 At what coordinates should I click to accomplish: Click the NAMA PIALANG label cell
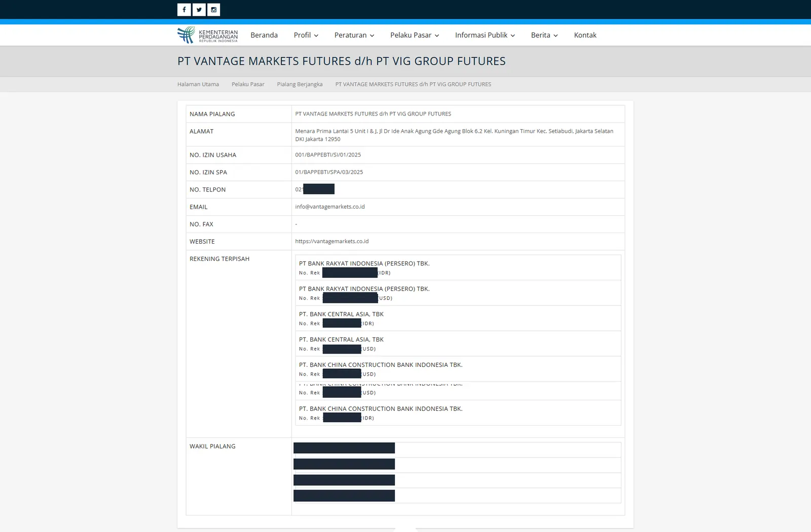pos(239,114)
